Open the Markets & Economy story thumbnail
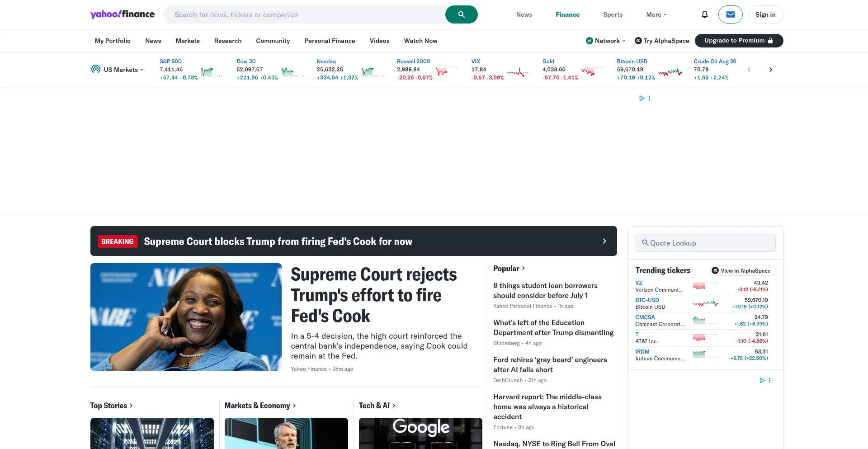This screenshot has width=868, height=449. coord(286,433)
